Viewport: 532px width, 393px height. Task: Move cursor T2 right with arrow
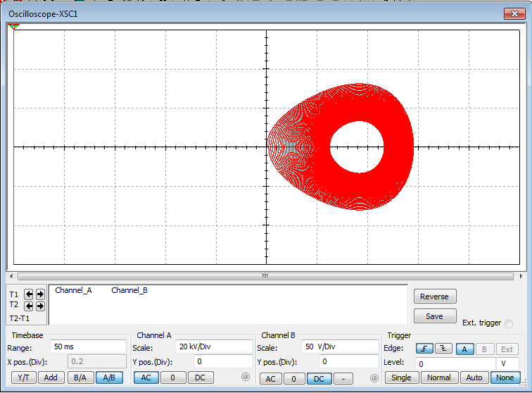(x=40, y=306)
